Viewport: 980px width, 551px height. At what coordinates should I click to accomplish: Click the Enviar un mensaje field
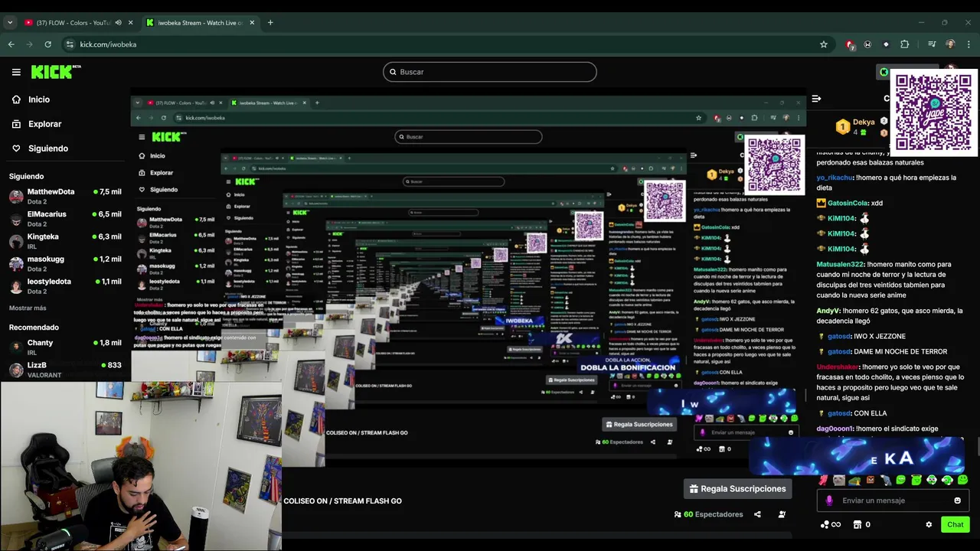[x=892, y=500]
